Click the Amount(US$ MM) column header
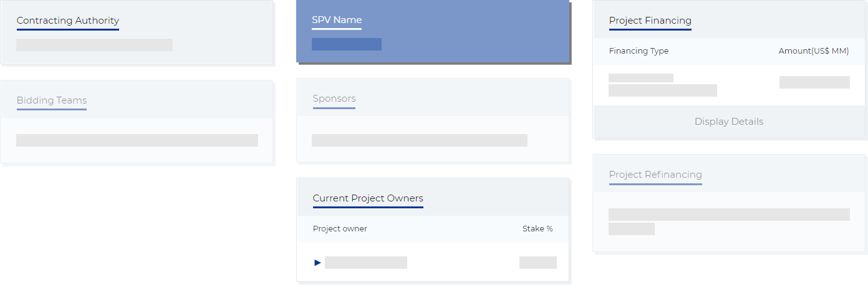The height and width of the screenshot is (285, 868). tap(814, 51)
